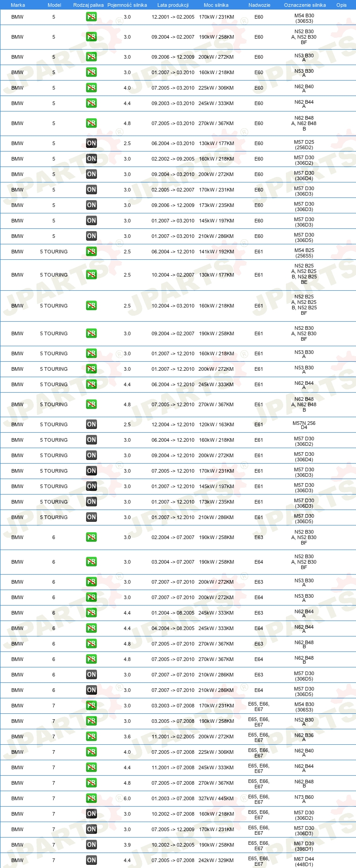Click the date range 12.2001 -> 02.2005

coord(173,17)
